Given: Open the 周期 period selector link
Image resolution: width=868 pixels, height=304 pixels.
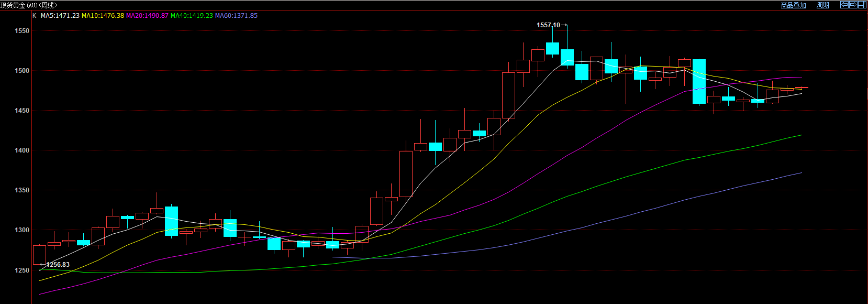Looking at the screenshot, I should [823, 5].
